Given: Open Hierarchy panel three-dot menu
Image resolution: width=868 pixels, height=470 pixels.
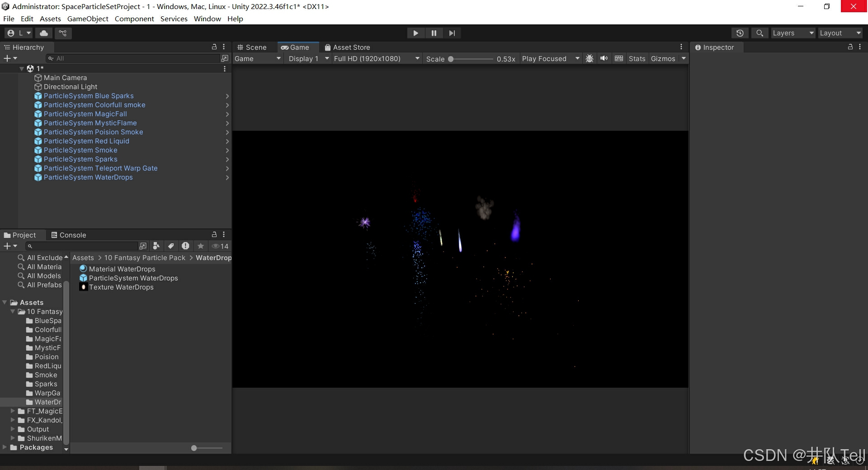Looking at the screenshot, I should [x=224, y=47].
